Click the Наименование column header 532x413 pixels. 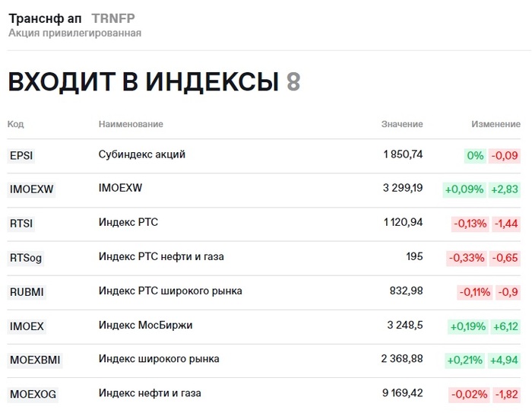[x=131, y=124]
